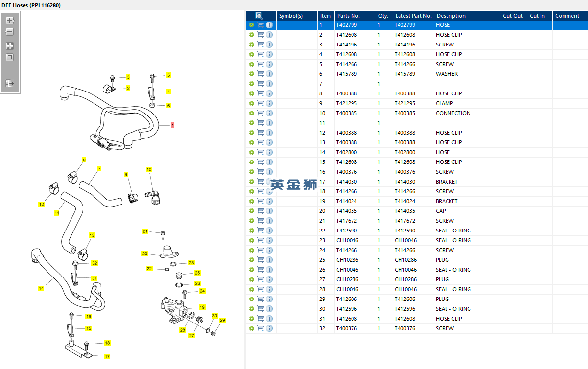Image resolution: width=588 pixels, height=369 pixels.
Task: Click the Cut Out column header
Action: pos(514,16)
